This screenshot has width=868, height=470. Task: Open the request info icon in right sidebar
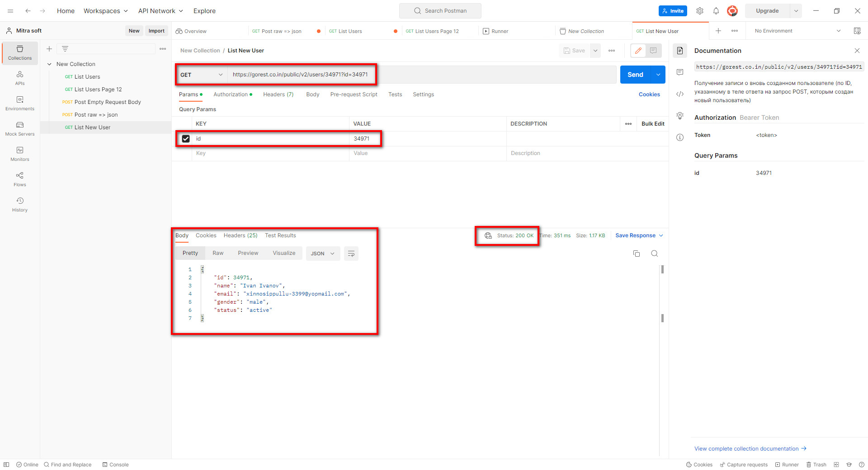(x=680, y=137)
